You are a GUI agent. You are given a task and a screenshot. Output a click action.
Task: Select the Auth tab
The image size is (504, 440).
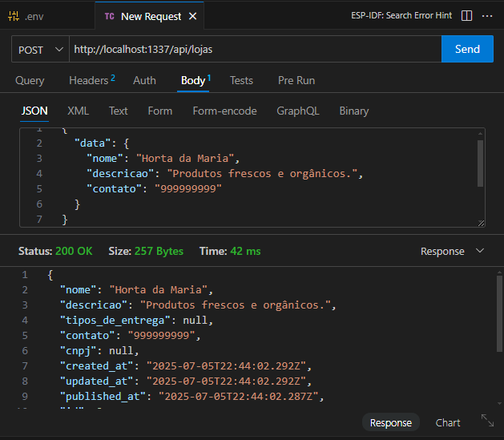click(x=144, y=80)
